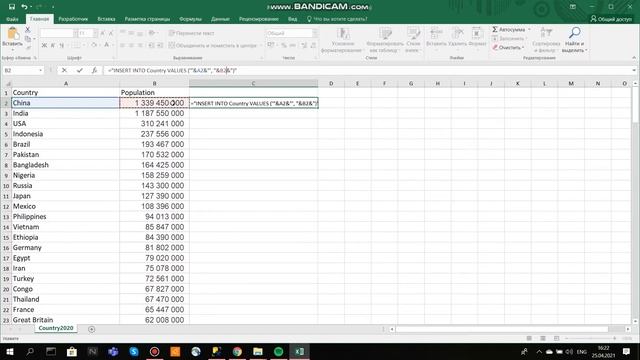
Task: Open Ribbon Display Options in the title bar
Action: point(573,7)
